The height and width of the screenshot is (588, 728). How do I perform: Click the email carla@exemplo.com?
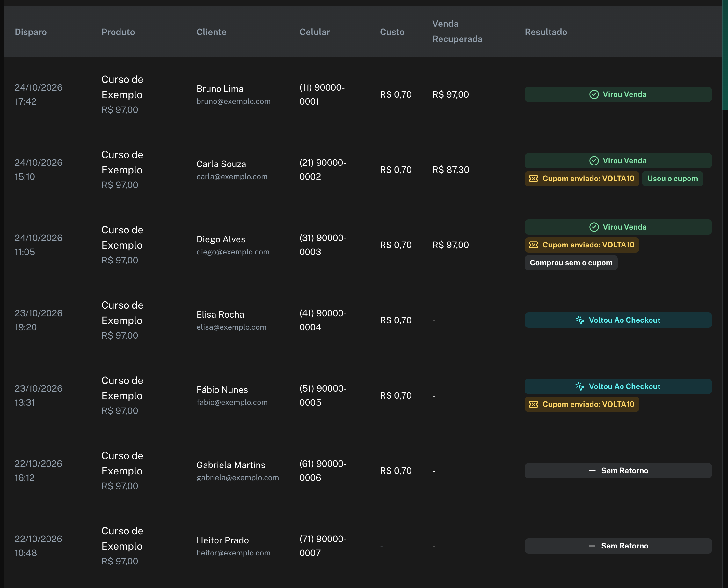[232, 177]
